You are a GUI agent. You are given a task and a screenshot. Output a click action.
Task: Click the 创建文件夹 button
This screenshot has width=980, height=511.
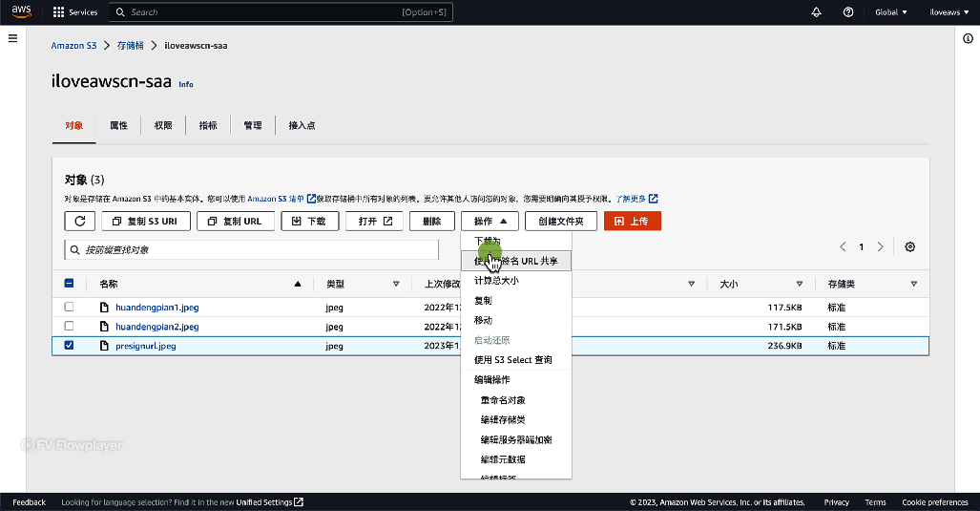tap(561, 221)
